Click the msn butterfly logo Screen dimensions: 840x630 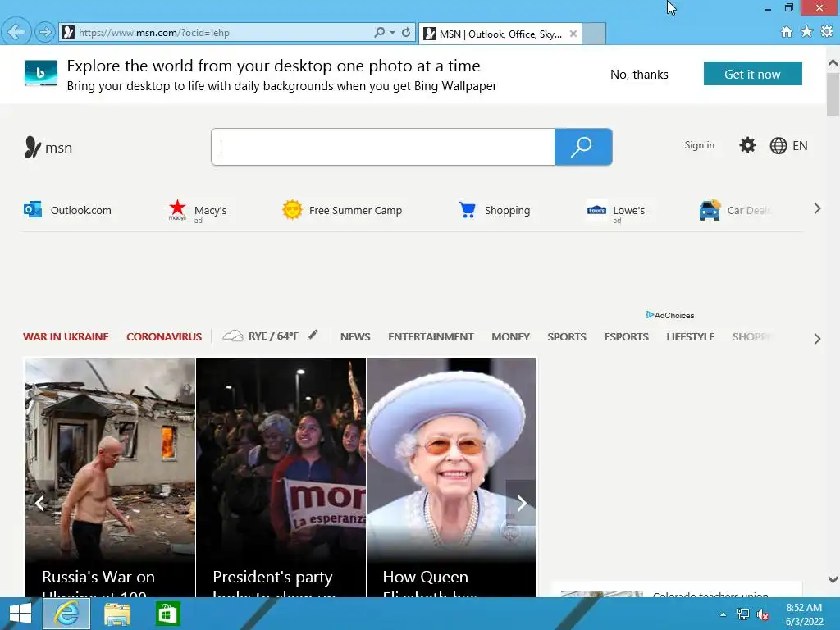point(48,148)
